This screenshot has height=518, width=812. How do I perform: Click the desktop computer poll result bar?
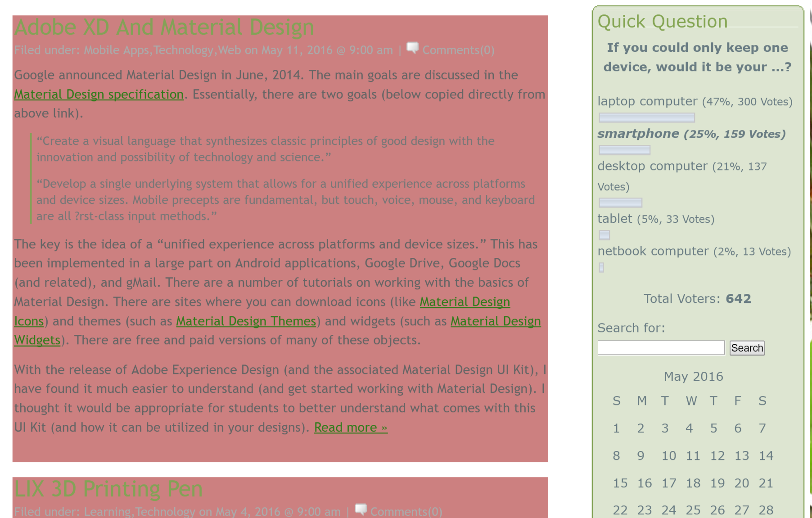620,203
